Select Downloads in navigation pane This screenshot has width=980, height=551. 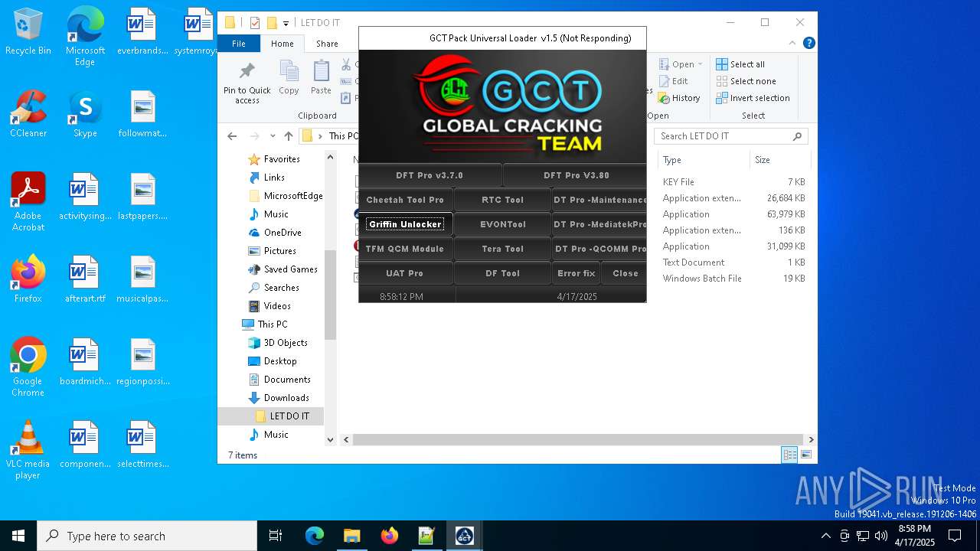(x=279, y=397)
